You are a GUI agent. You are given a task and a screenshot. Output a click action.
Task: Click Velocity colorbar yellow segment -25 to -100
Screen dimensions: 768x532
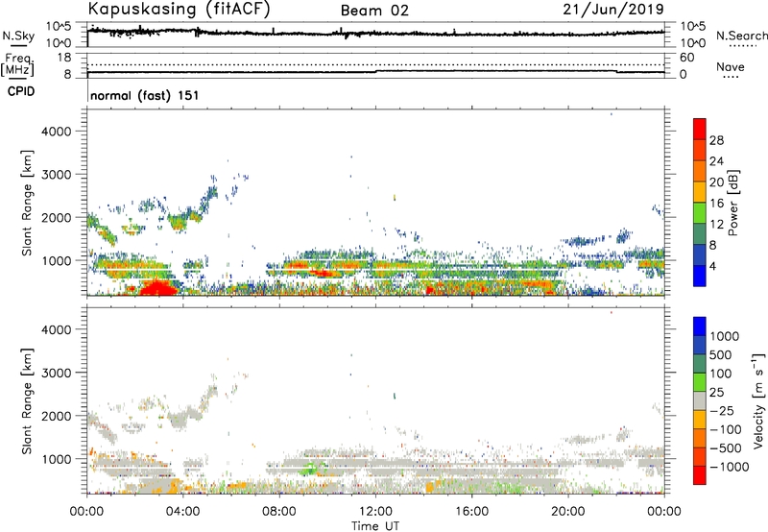[700, 420]
